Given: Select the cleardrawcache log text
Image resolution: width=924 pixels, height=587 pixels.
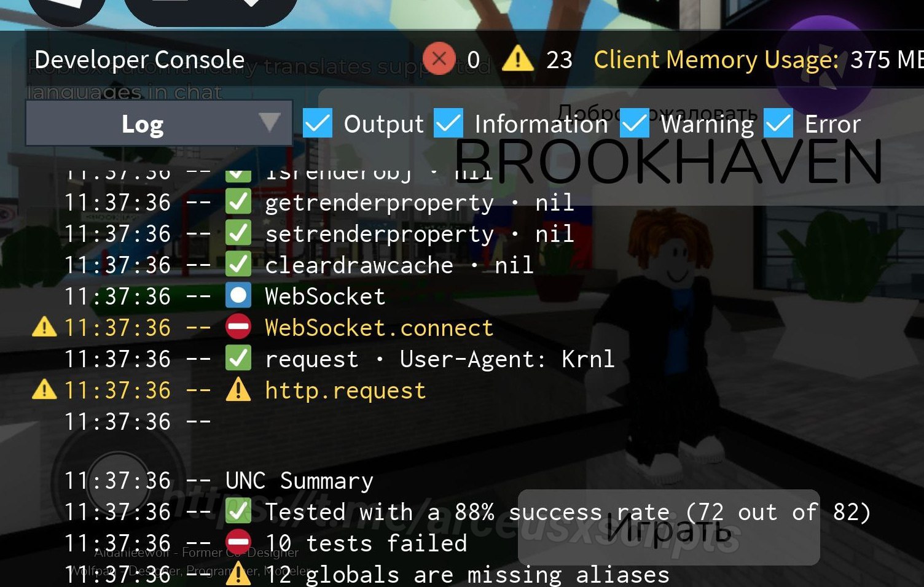Looking at the screenshot, I should click(x=399, y=265).
